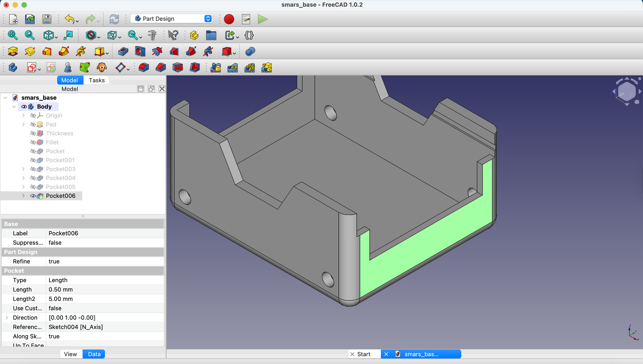Click Fit all zoom icon
Screen dimensions: 643x364
(x=13, y=35)
